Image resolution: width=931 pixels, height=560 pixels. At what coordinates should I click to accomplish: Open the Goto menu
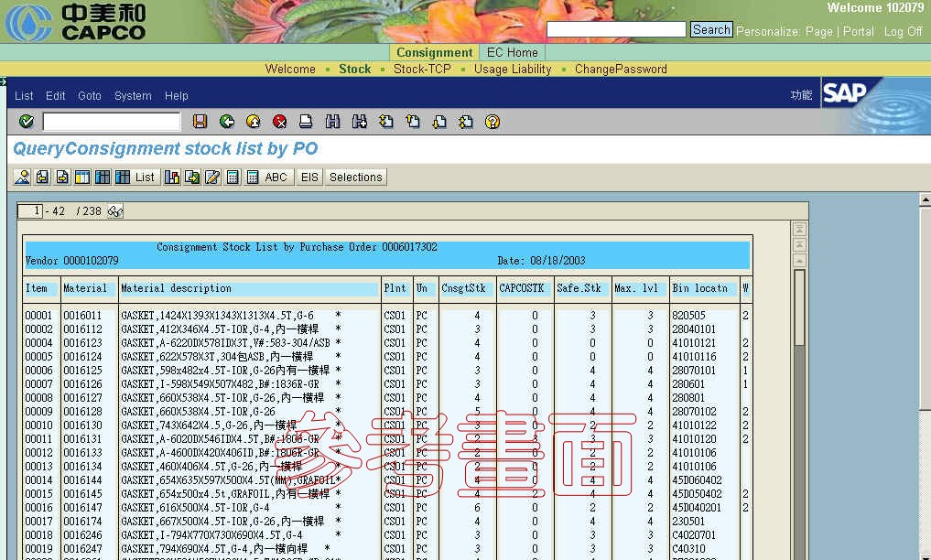pos(90,96)
